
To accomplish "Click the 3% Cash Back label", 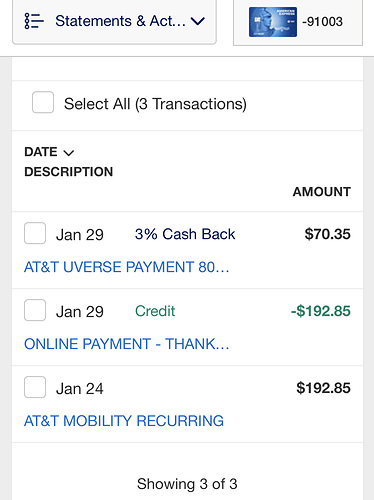I will pyautogui.click(x=185, y=234).
